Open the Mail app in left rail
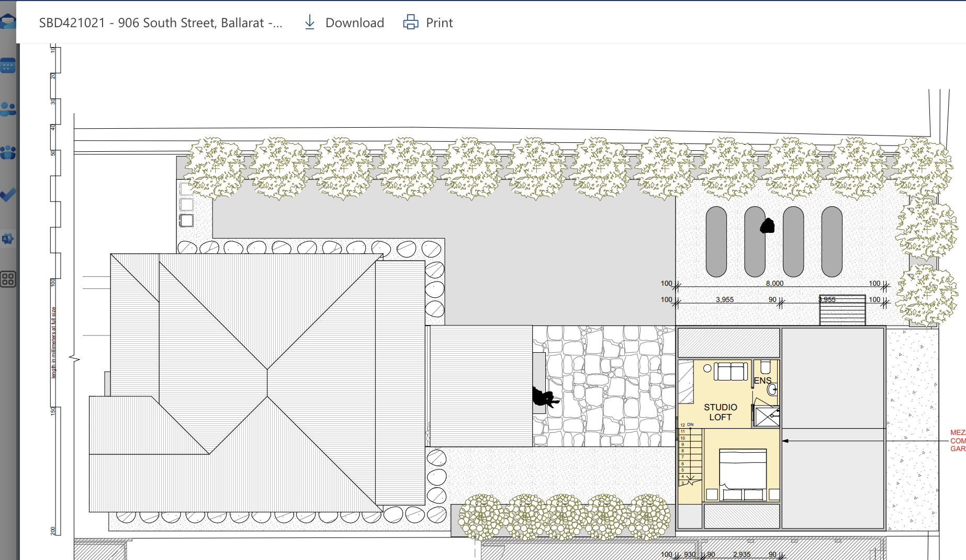The width and height of the screenshot is (966, 560). coord(8,21)
